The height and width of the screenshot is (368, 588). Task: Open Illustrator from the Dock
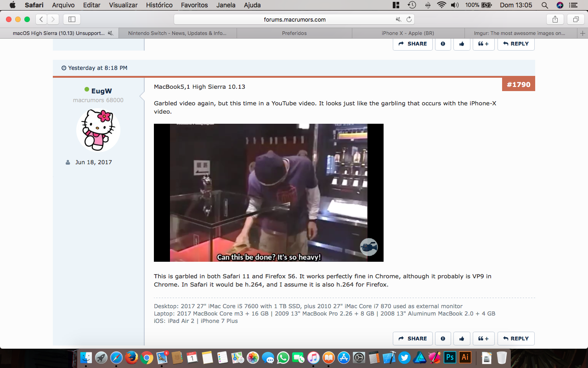point(465,357)
